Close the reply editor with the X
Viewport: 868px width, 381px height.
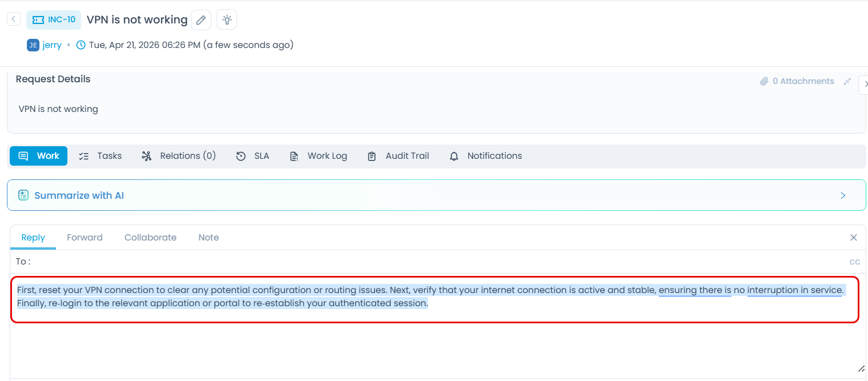(853, 238)
